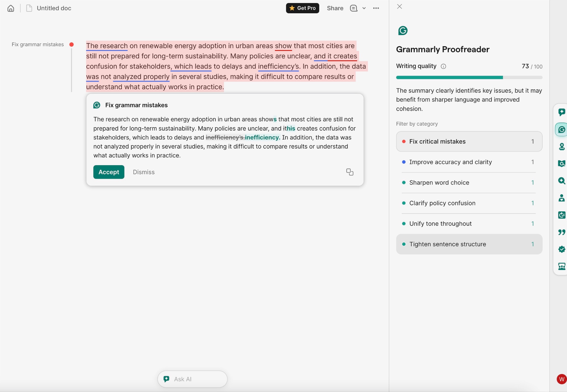Expand the comments dropdown chevron near Share
This screenshot has height=392, width=567.
pos(364,8)
